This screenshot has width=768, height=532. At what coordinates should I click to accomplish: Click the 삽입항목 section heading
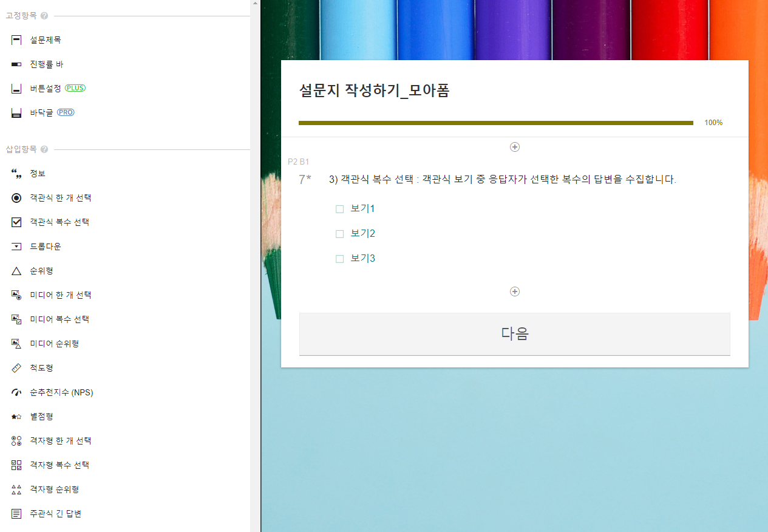tap(21, 149)
